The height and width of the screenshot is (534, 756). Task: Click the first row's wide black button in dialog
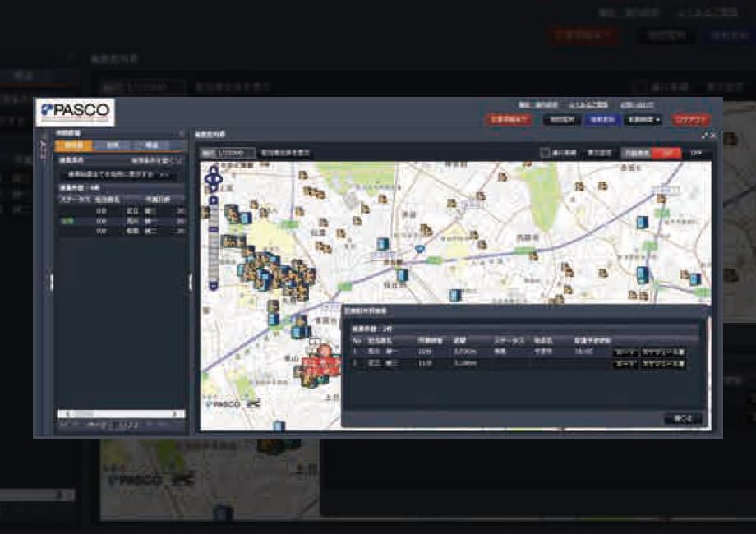tap(663, 352)
